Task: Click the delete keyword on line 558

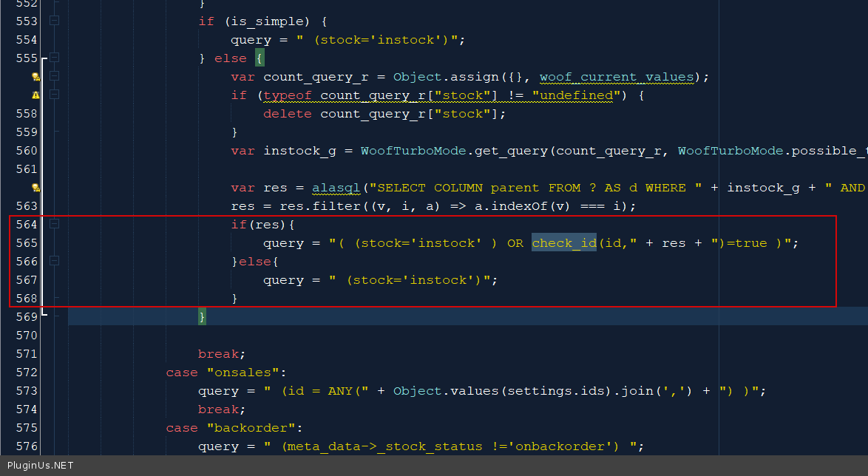Action: tap(288, 114)
